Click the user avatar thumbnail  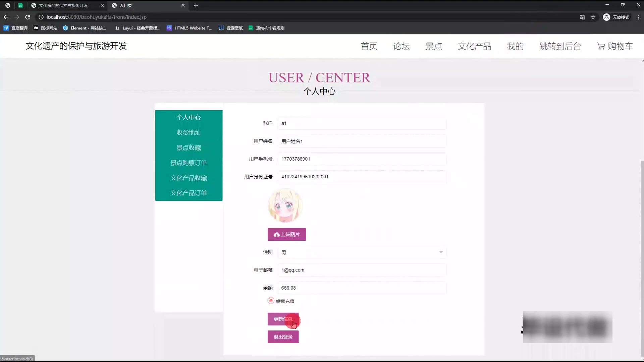pos(285,206)
